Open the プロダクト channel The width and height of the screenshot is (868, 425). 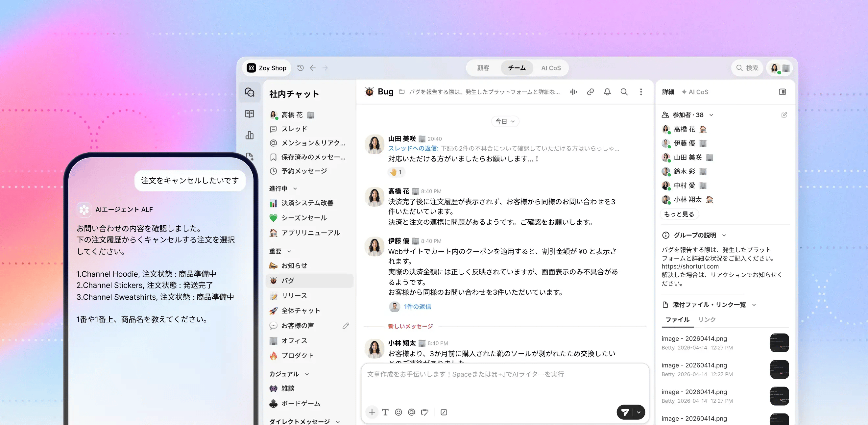[x=309, y=356]
